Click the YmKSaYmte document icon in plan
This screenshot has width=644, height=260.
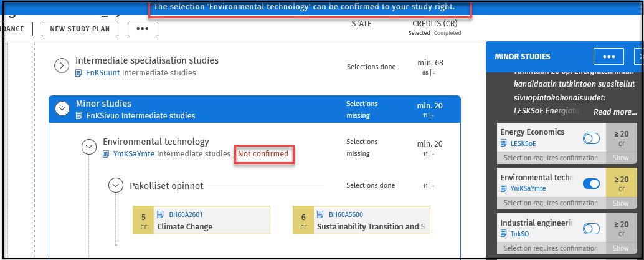click(106, 153)
